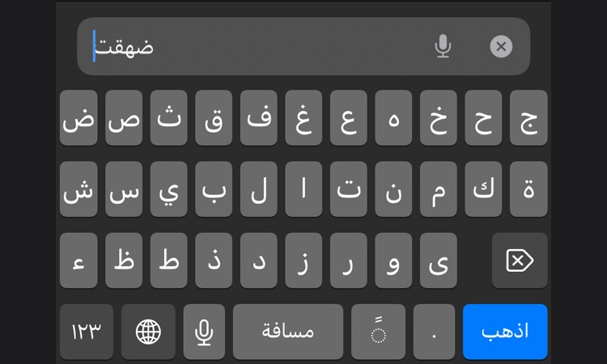Screen dimensions: 607x364
Task: Switch to the ١٢٣ numbers keyboard
Action: tap(87, 332)
